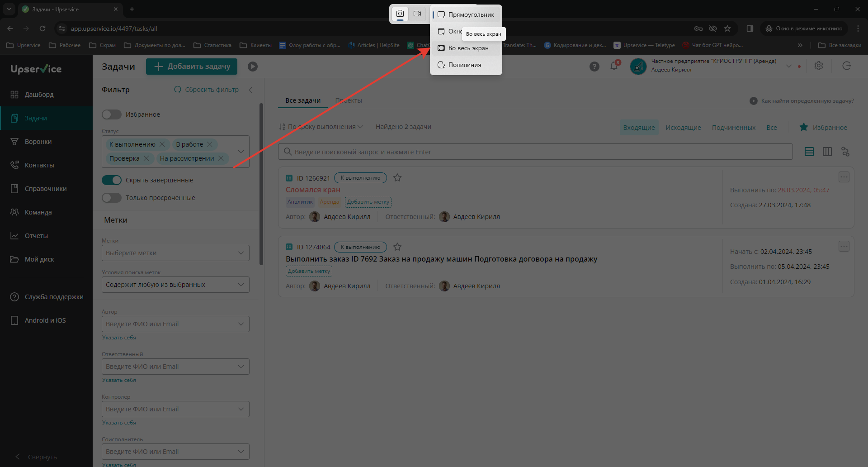
Task: Open more options for task 1266921
Action: tap(844, 177)
